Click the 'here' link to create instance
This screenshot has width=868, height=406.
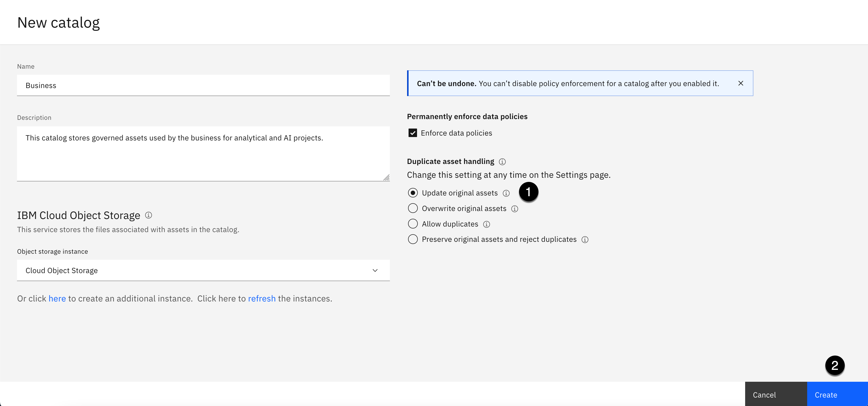[x=57, y=299]
